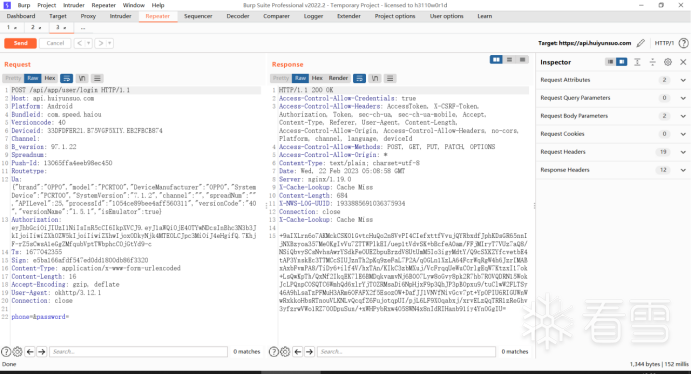Open request message editor menu icon
Screen dimensions: 692x374
point(98,79)
